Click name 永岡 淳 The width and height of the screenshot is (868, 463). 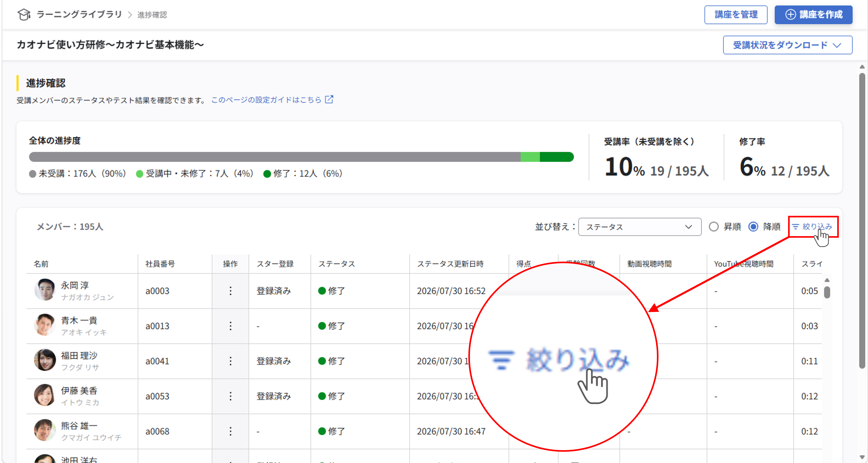click(75, 285)
